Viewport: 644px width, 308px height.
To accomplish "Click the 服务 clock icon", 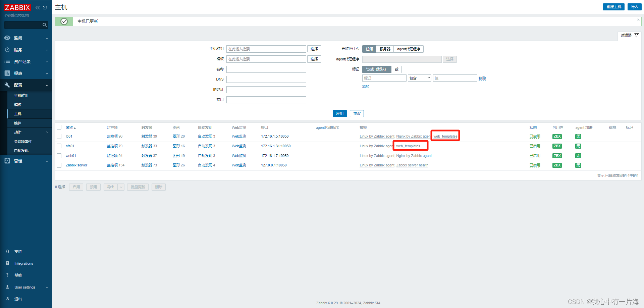I will tap(7, 50).
